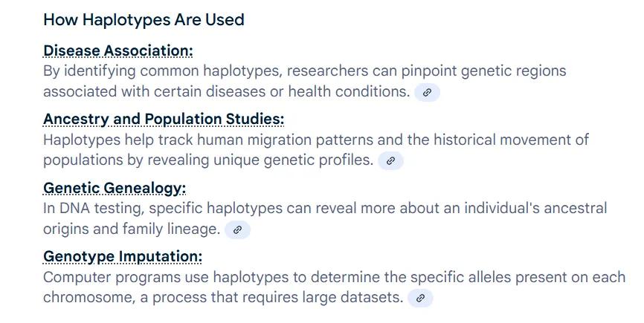Click the 'Genetic Genealogy:' heading
644x323 pixels.
click(x=114, y=188)
